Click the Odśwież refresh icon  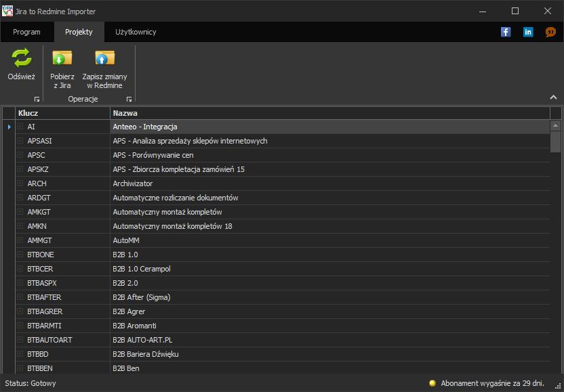click(x=22, y=58)
